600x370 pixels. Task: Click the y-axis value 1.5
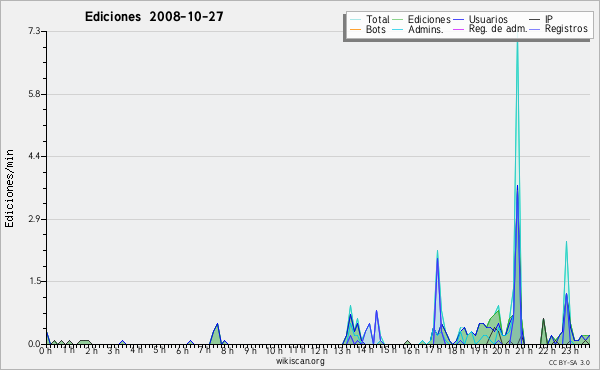34,281
